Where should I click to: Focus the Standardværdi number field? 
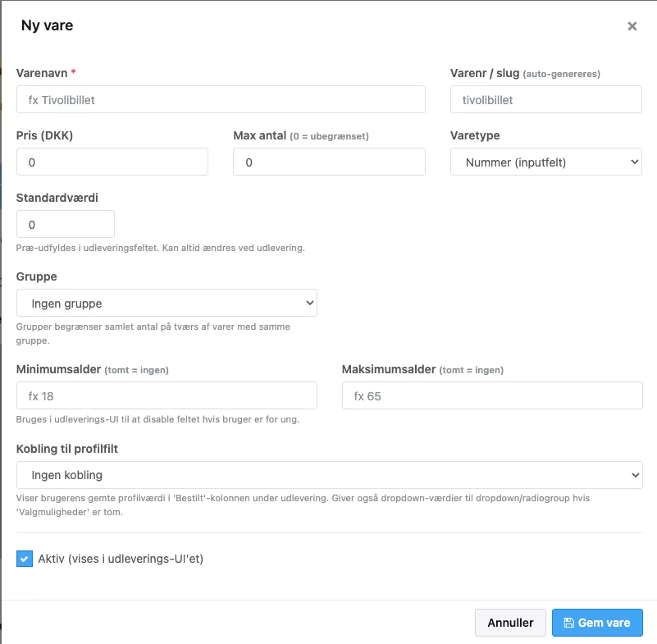(66, 224)
